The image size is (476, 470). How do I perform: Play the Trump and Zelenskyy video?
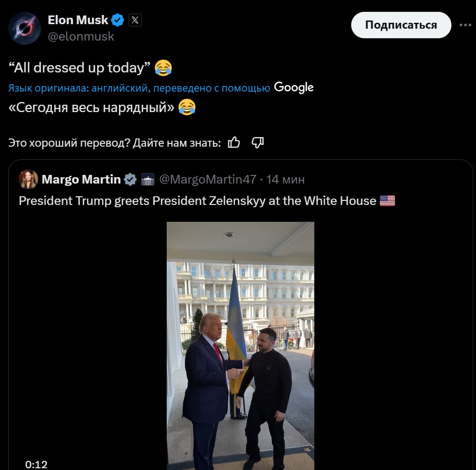point(240,345)
